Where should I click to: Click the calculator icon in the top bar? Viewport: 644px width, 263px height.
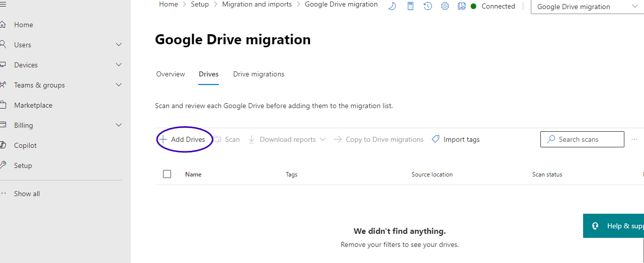[411, 6]
